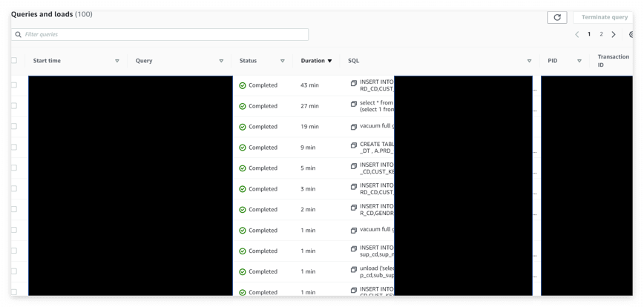Click the Transaction ID column header
The width and height of the screenshot is (644, 307).
point(613,61)
